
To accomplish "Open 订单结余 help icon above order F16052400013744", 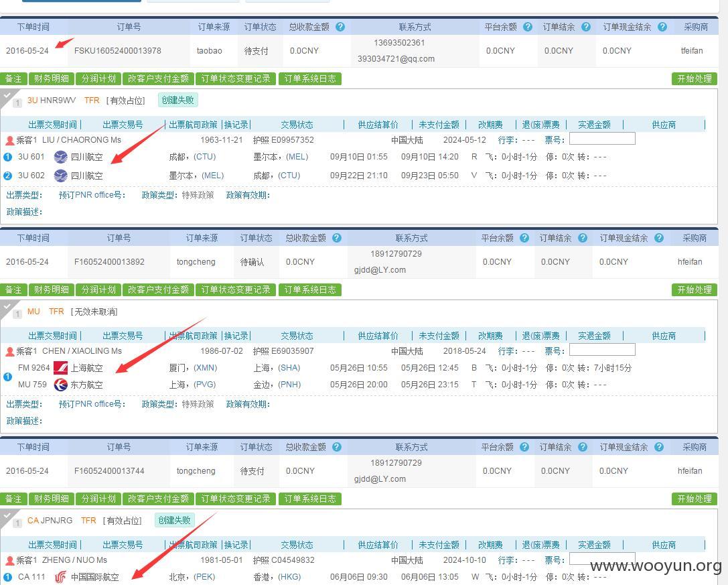I will click(x=583, y=447).
